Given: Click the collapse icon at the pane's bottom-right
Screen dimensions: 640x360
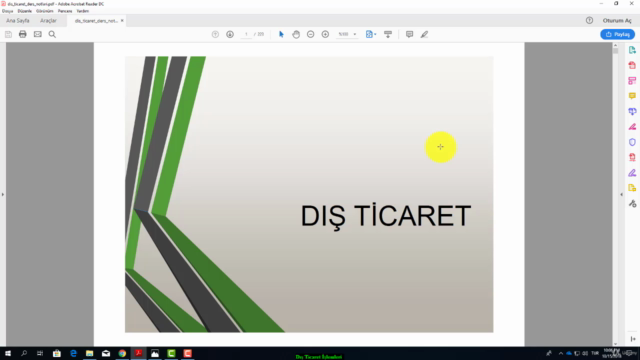Looking at the screenshot, I should (633, 339).
